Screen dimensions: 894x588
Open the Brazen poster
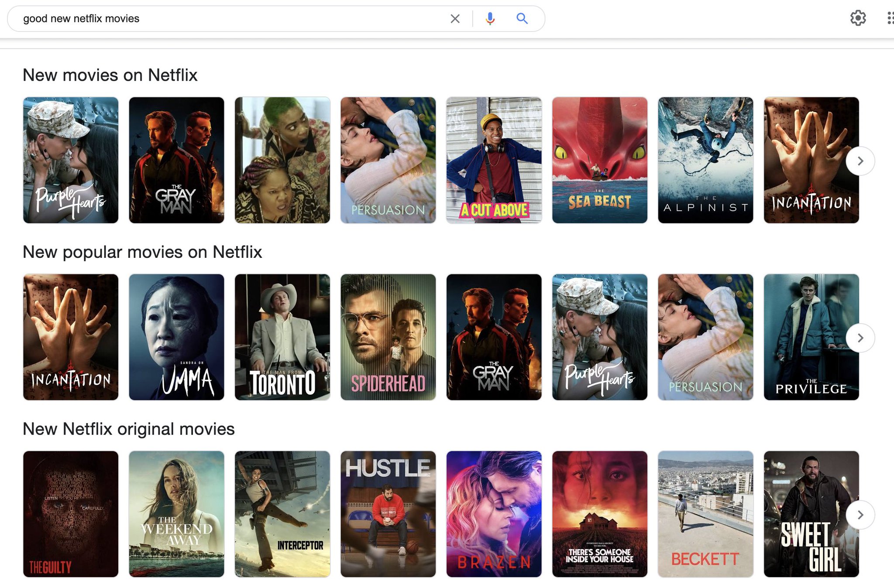494,514
